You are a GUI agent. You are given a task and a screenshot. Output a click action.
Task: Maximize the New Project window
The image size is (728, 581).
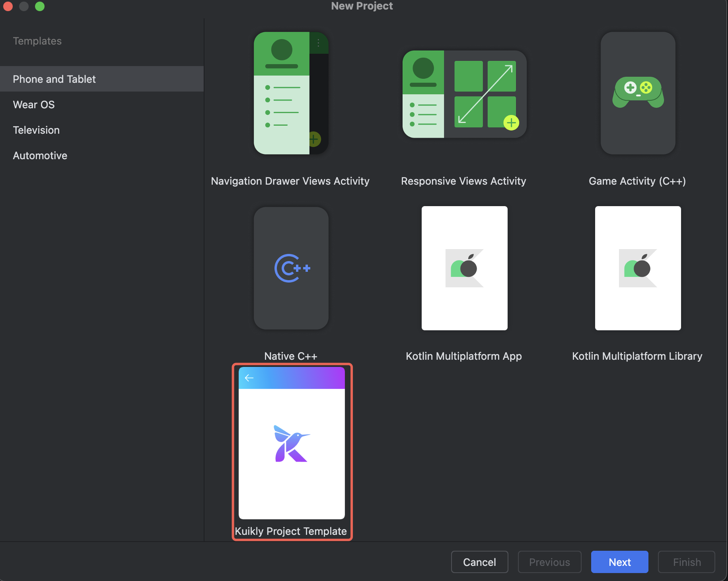40,6
